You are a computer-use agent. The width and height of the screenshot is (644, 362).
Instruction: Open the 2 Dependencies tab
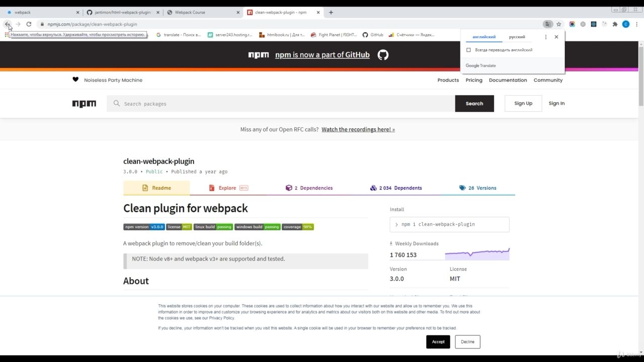coord(309,188)
